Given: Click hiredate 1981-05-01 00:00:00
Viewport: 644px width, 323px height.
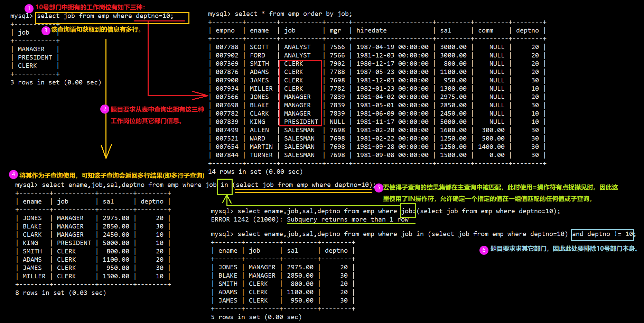Looking at the screenshot, I should 392,105.
